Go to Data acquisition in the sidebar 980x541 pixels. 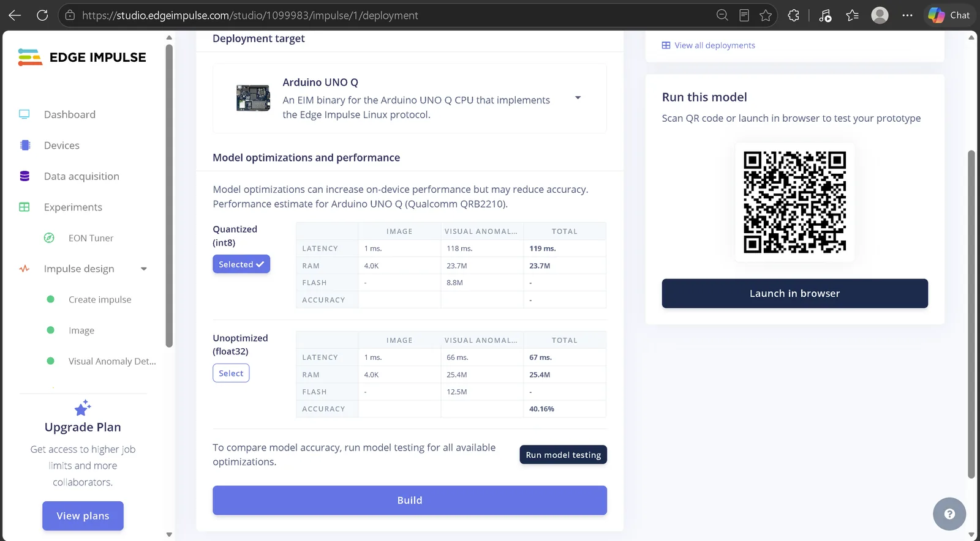pos(81,176)
